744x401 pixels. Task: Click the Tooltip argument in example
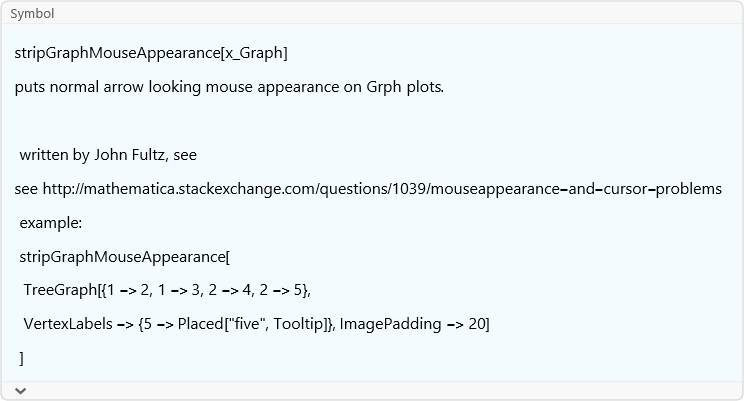[x=299, y=325]
